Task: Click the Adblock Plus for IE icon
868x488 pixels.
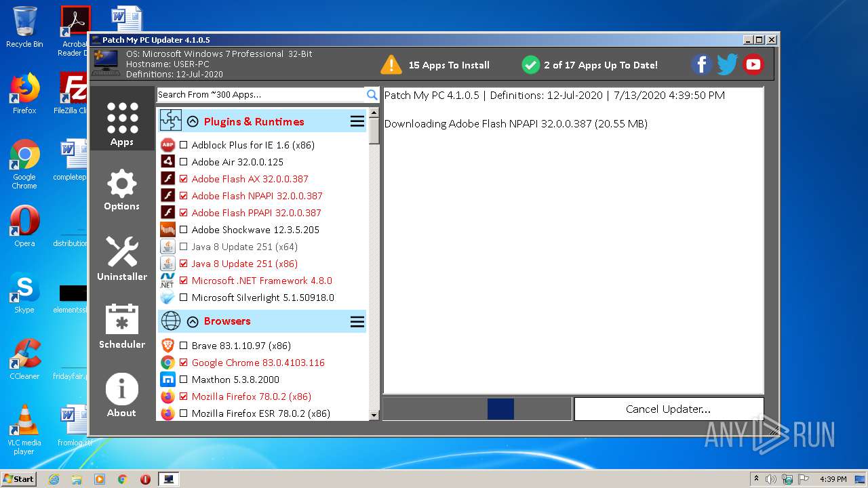Action: (167, 145)
